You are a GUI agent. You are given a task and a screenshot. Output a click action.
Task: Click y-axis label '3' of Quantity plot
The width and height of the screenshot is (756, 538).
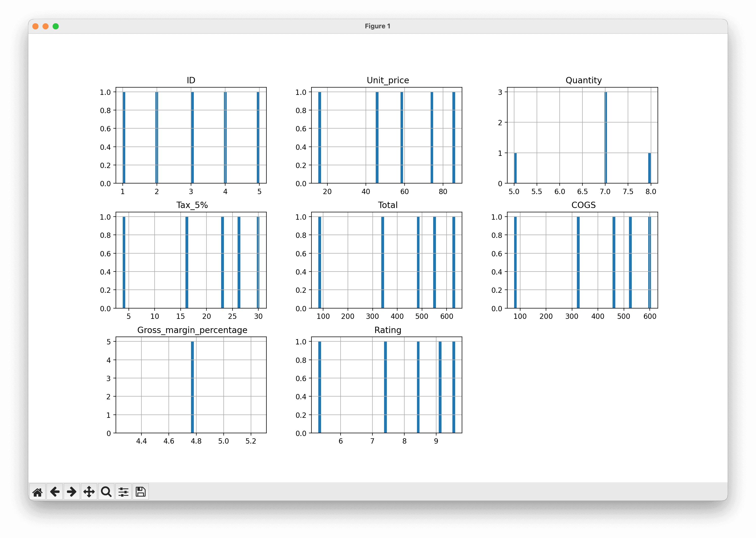click(x=500, y=92)
